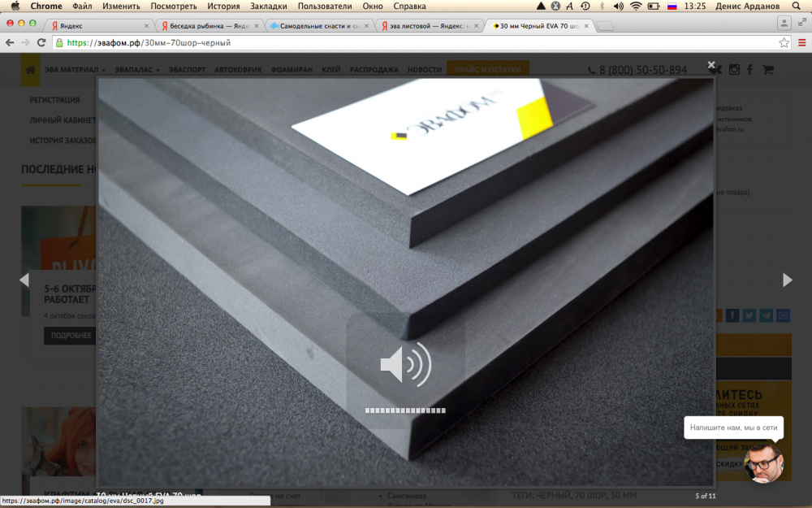Screen dimensions: 812x508
Task: Click the address bar URL field
Action: (406, 42)
